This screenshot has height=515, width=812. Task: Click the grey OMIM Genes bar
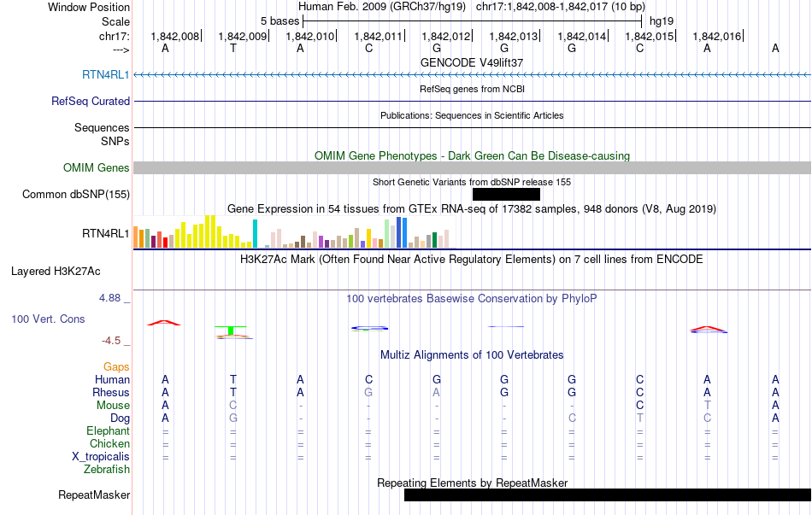(x=473, y=167)
